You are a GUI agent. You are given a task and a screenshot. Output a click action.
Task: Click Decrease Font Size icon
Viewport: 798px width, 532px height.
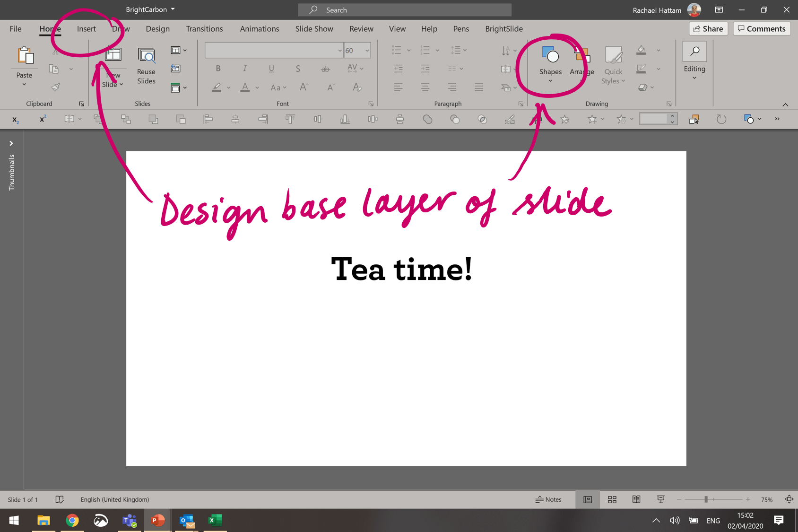331,87
